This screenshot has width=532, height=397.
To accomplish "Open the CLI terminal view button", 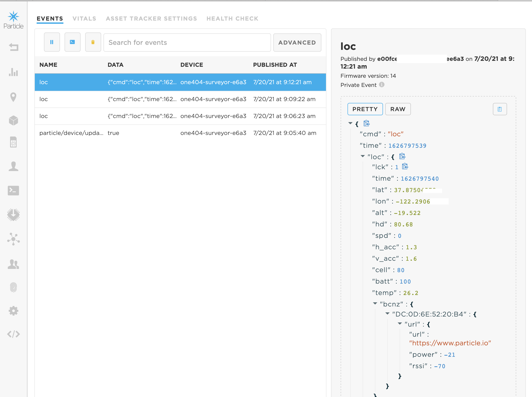I will tap(72, 42).
